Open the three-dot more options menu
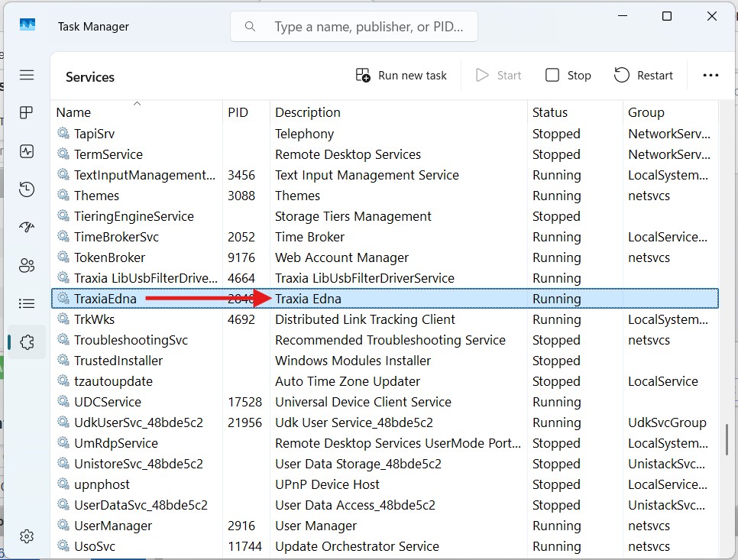This screenshot has height=560, width=738. click(x=710, y=75)
